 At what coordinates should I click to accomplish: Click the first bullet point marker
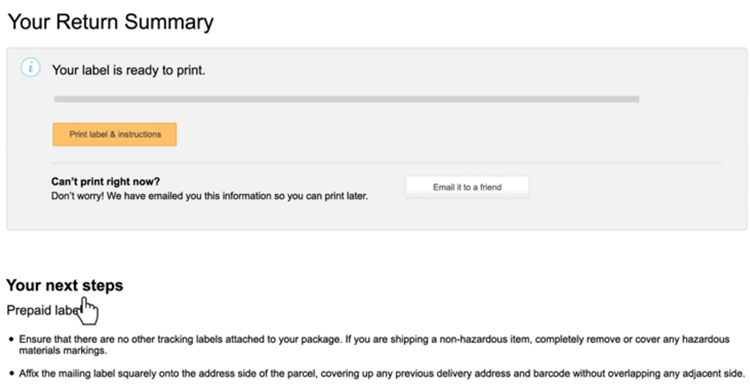11,340
